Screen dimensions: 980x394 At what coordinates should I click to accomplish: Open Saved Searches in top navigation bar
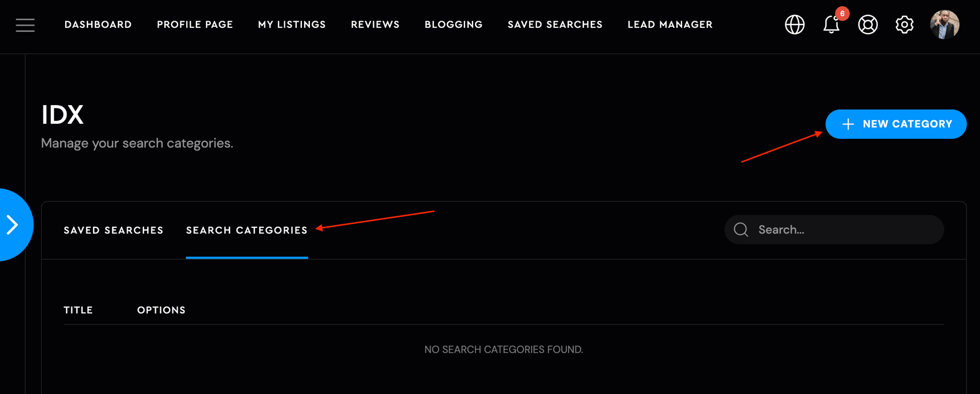point(555,25)
